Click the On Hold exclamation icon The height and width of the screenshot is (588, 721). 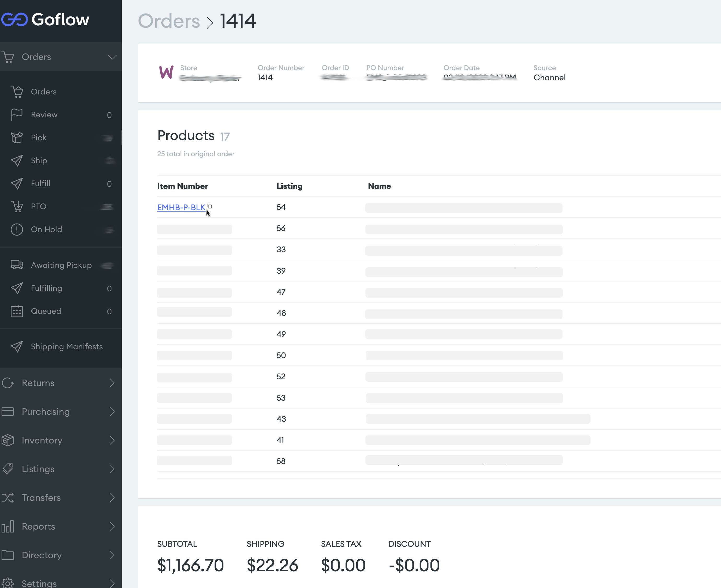(x=17, y=229)
